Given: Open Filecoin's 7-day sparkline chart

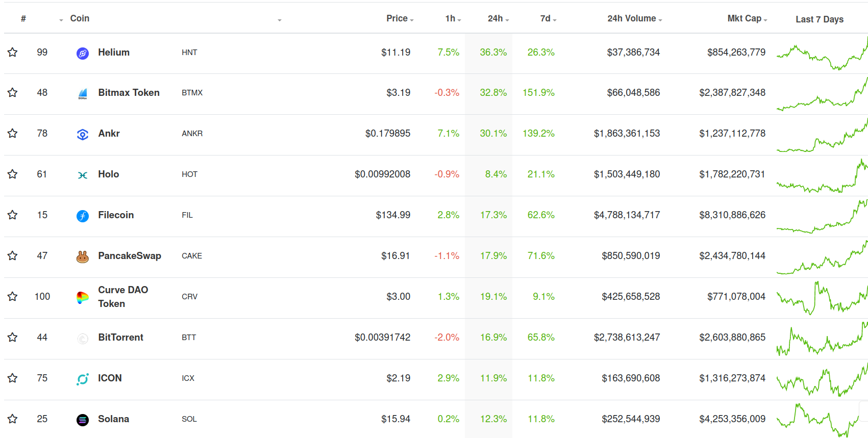Looking at the screenshot, I should (x=822, y=216).
